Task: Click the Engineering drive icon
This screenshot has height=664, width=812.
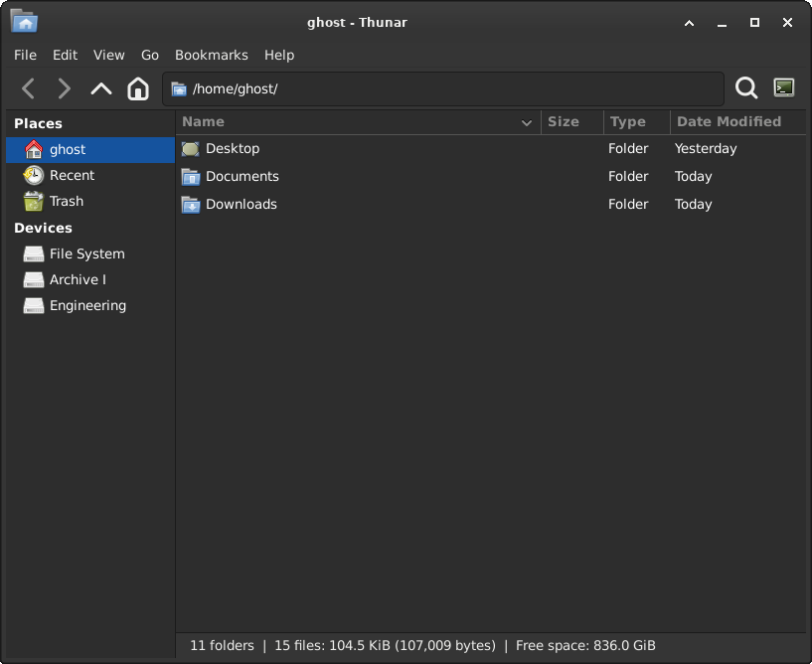Action: (x=34, y=305)
